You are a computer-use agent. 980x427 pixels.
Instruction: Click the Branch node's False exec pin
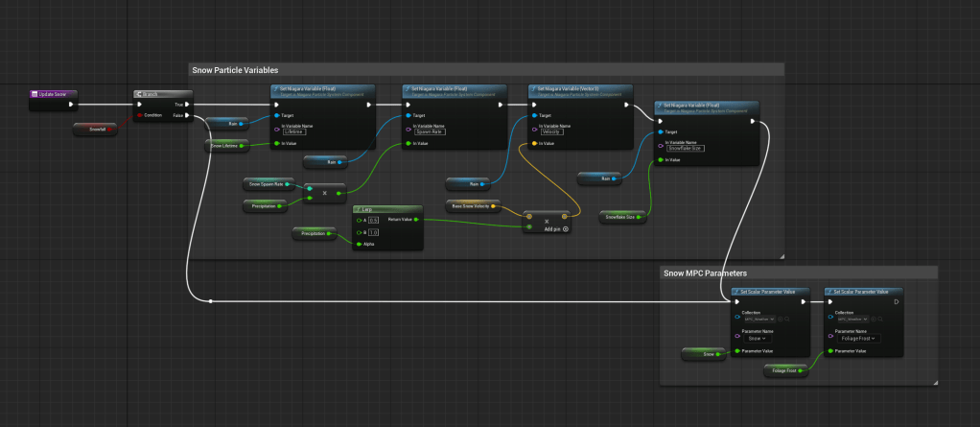(x=188, y=115)
